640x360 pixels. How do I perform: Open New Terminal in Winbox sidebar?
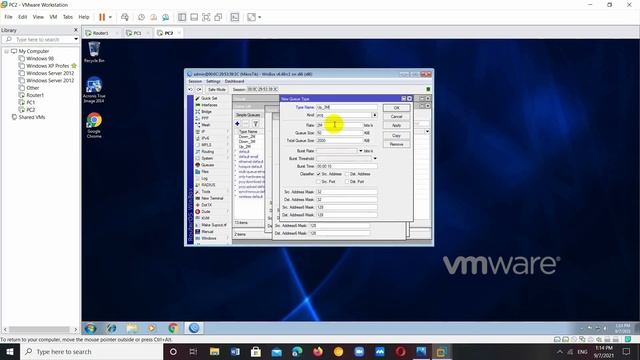click(x=212, y=198)
